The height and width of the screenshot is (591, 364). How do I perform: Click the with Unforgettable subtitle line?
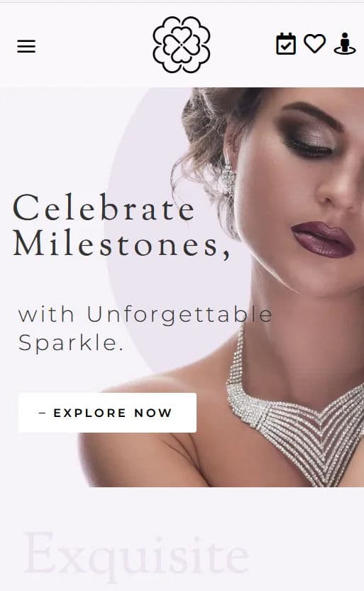(x=145, y=315)
